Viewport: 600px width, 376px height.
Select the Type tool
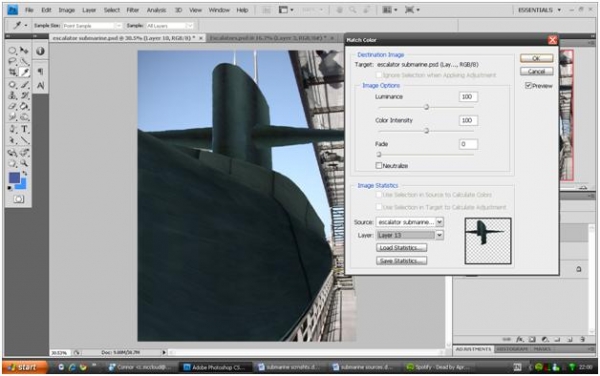24,129
